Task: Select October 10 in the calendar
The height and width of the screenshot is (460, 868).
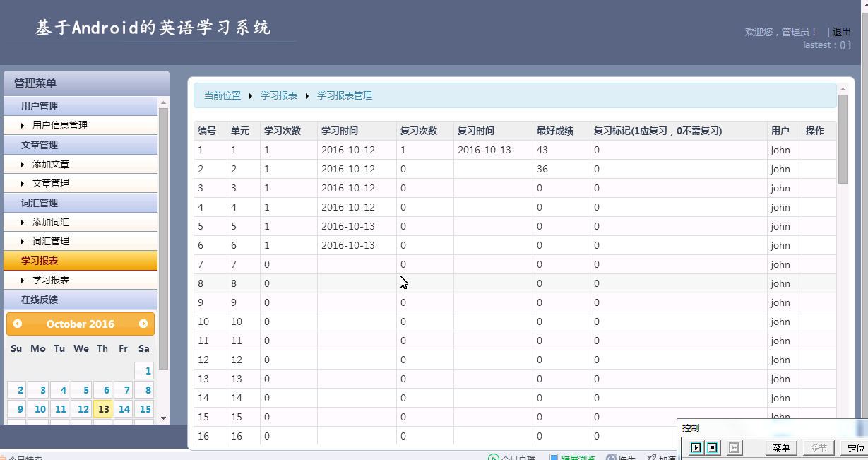Action: (37, 408)
